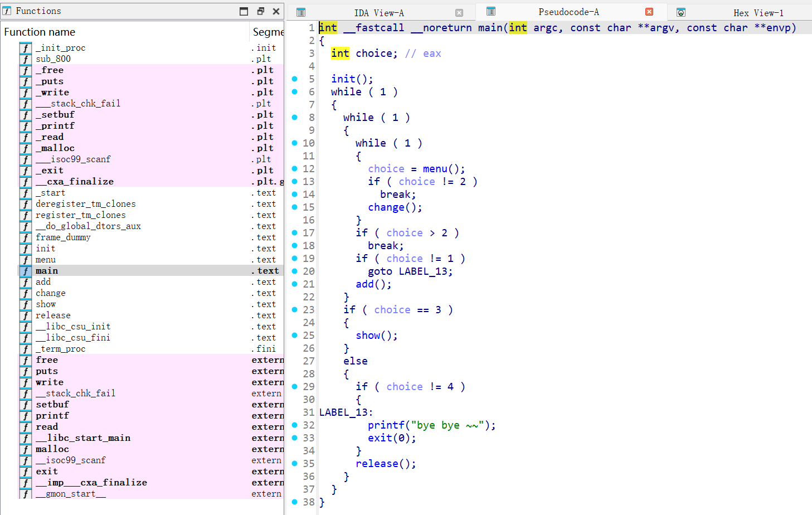
Task: Maximize the Functions panel
Action: 244,11
